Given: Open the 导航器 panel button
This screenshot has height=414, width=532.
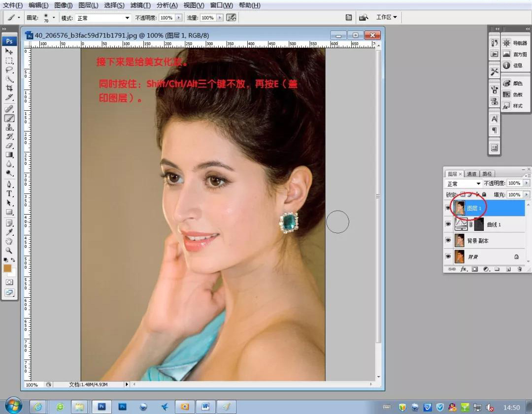Looking at the screenshot, I should [514, 43].
